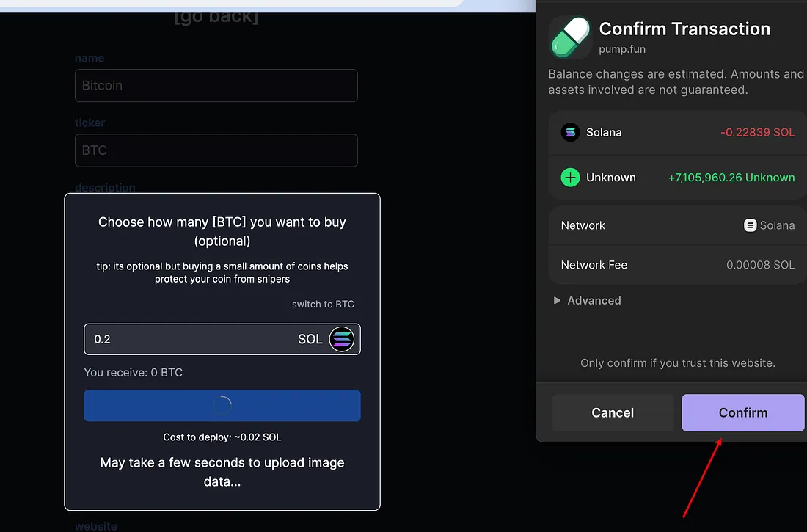The width and height of the screenshot is (807, 532).
Task: Click the Solana token icon in balance row
Action: (570, 132)
